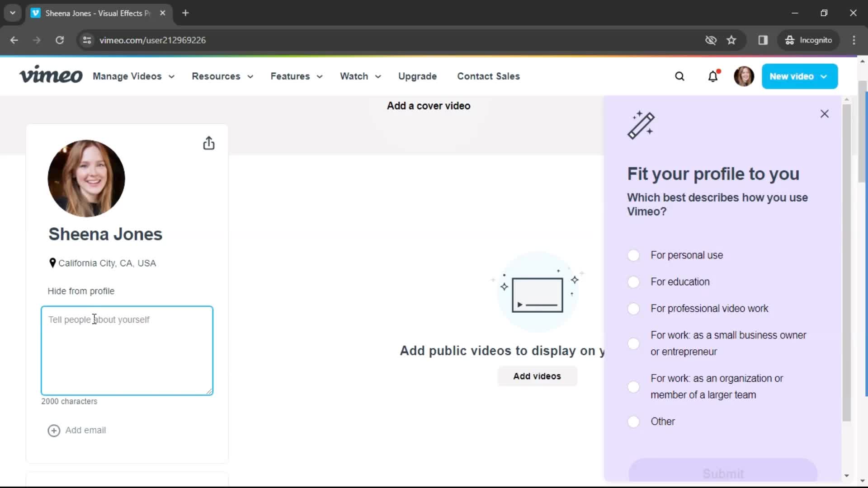Switch to the Sheena Jones browser tab
Viewport: 868px width, 488px height.
coord(98,13)
